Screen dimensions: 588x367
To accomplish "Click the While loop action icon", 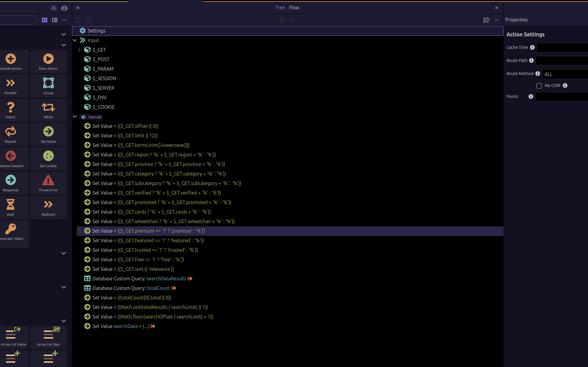I will point(48,108).
